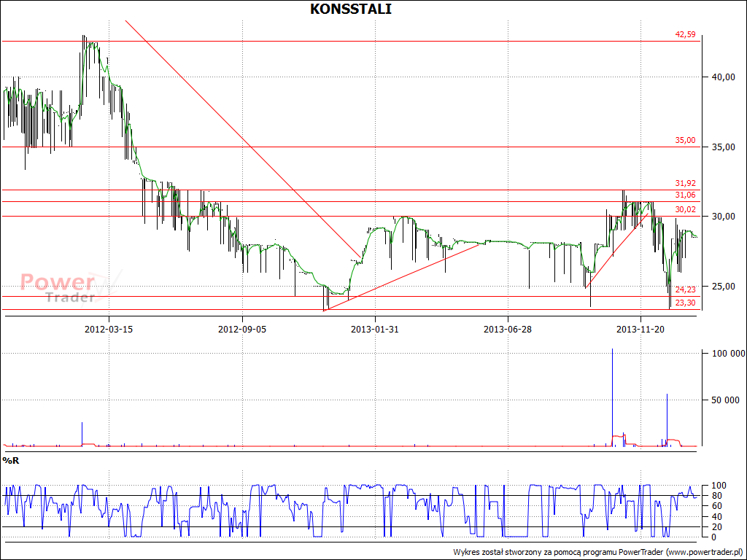Click the 100 value on %R scale
Viewport: 747px width, 560px height.
719,486
